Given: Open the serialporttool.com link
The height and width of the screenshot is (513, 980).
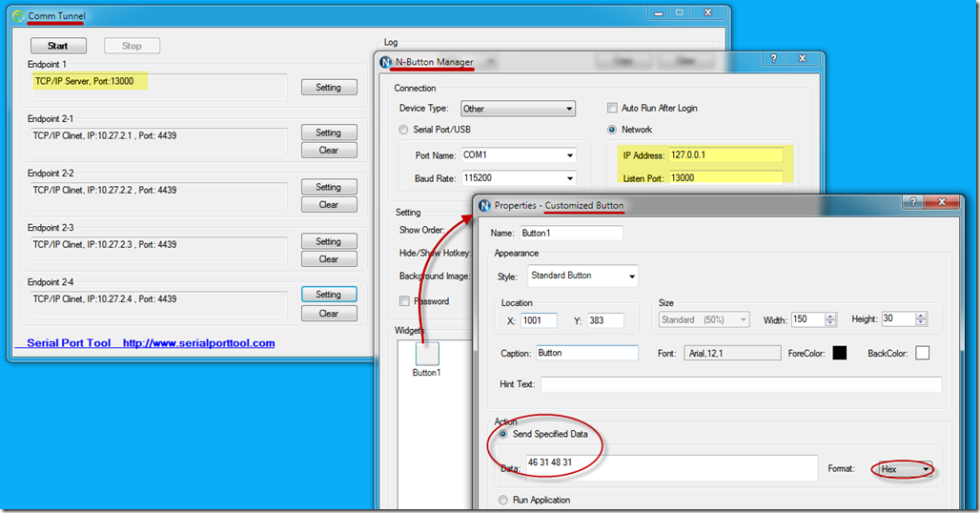Looking at the screenshot, I should click(x=198, y=343).
